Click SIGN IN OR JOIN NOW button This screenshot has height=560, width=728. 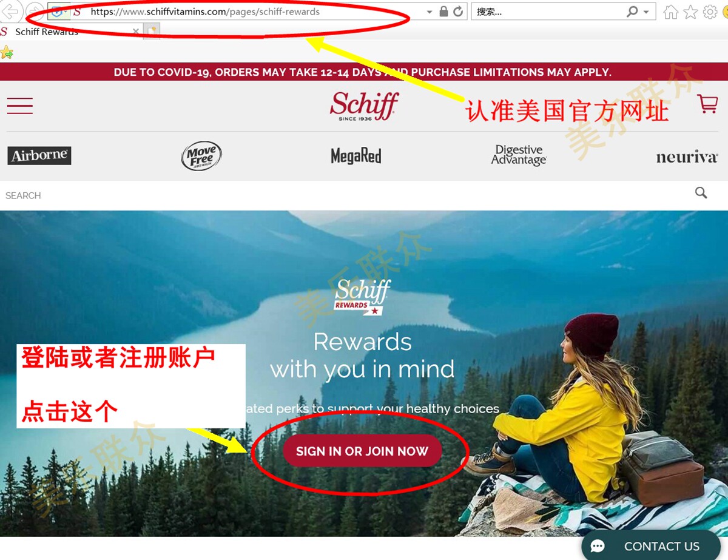point(362,451)
